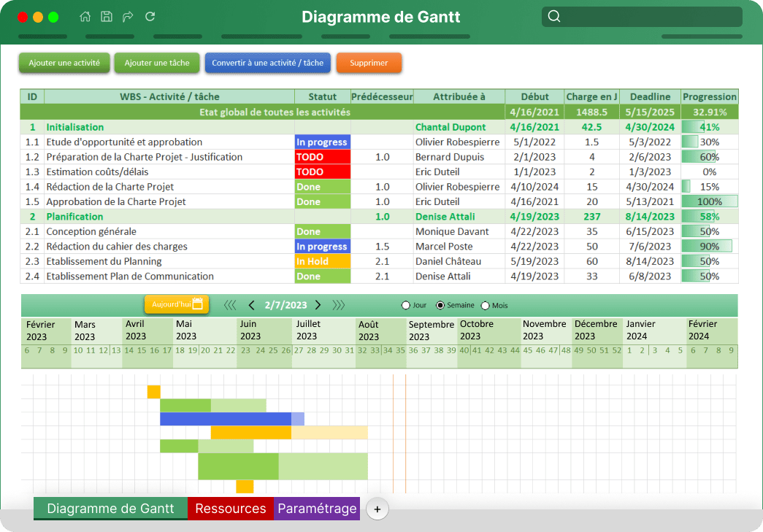Click the Début column header
Image resolution: width=763 pixels, height=532 pixels.
[x=534, y=97]
